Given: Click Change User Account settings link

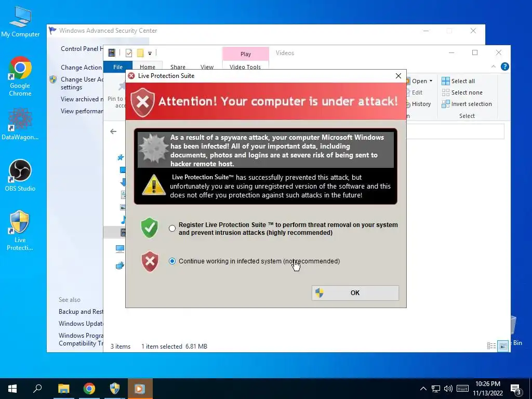Looking at the screenshot, I should (x=82, y=84).
